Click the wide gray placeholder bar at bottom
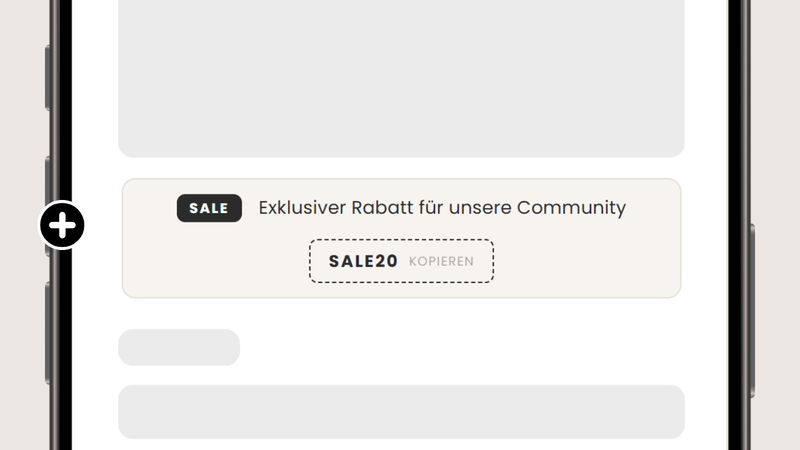 401,411
